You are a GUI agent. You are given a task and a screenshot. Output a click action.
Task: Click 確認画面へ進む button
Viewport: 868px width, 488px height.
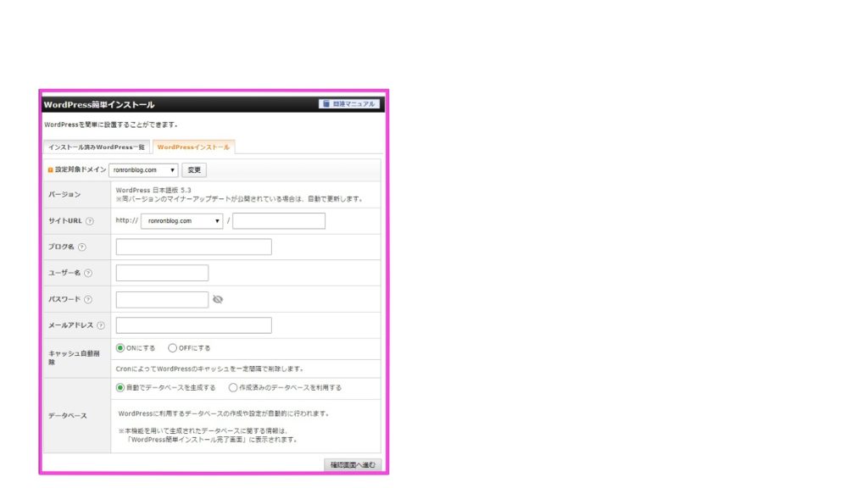tap(353, 465)
